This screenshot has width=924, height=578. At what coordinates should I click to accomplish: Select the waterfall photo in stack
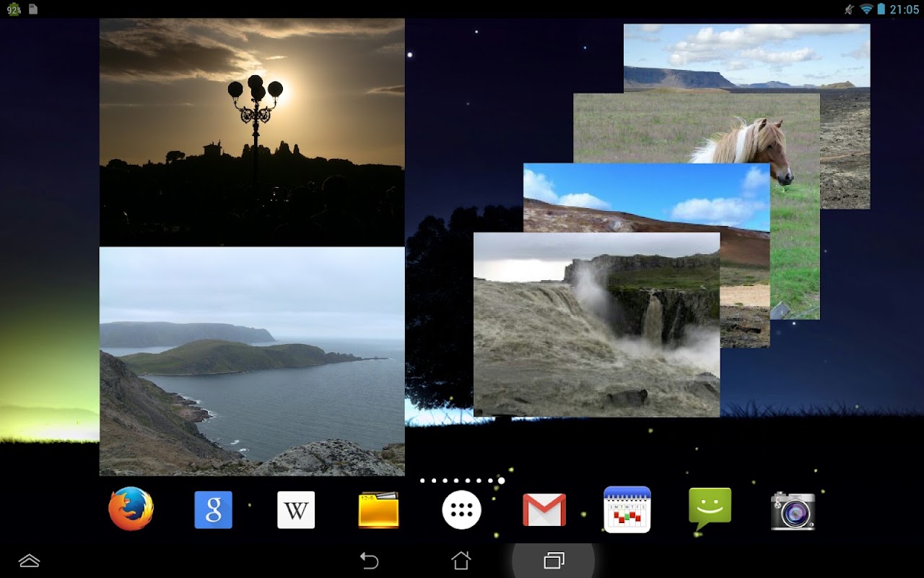[597, 324]
